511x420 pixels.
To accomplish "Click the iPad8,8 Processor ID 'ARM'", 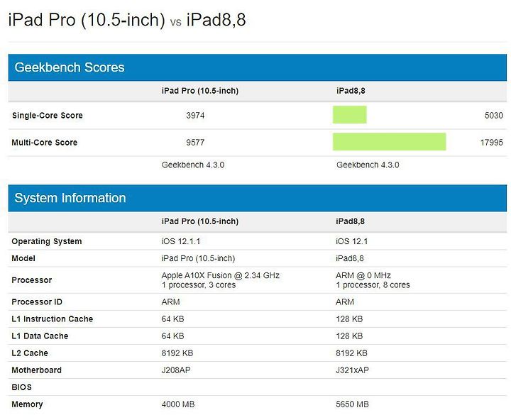I will pos(345,302).
